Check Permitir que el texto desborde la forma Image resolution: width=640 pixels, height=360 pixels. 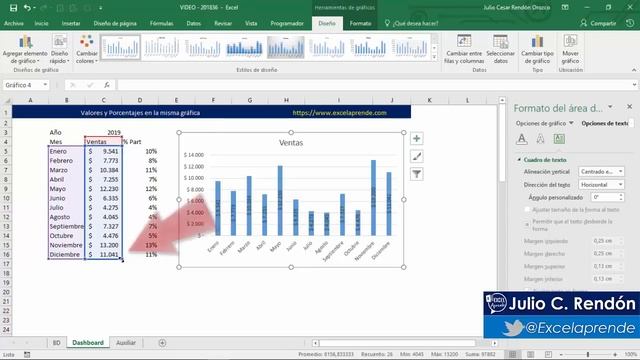(x=527, y=224)
